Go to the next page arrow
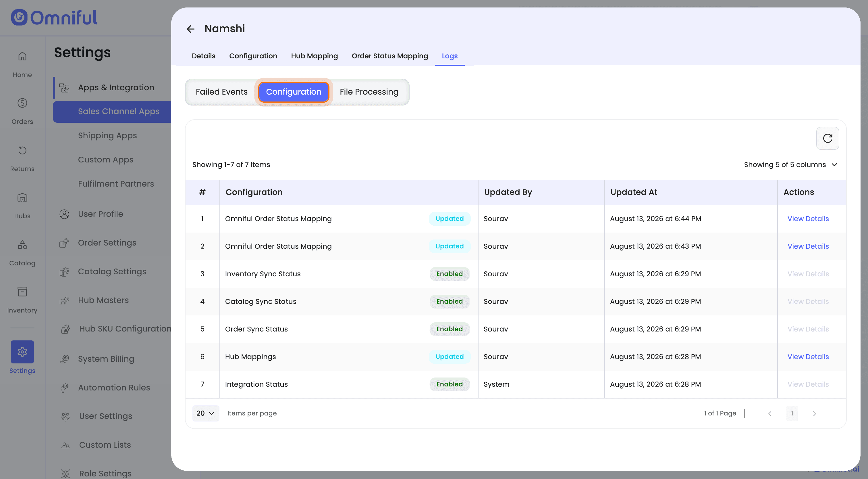Screen dimensions: 868x479 [814, 413]
